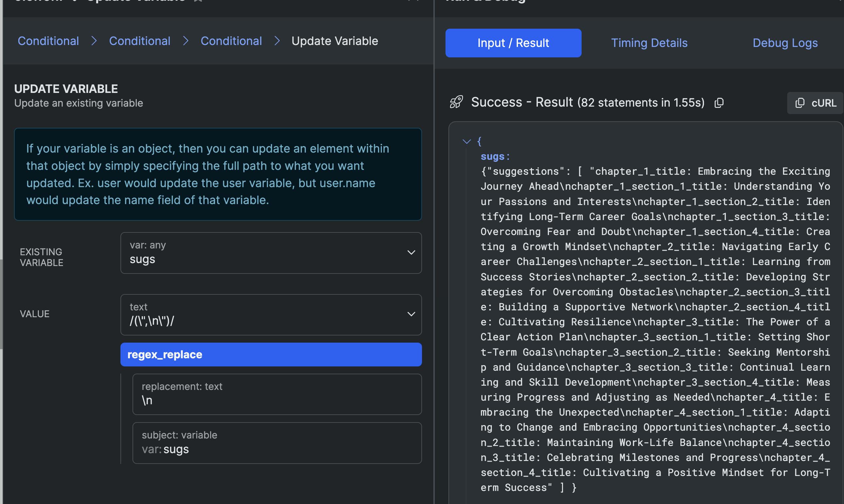
Task: Go to the first Conditional breadcrumb
Action: 48,41
